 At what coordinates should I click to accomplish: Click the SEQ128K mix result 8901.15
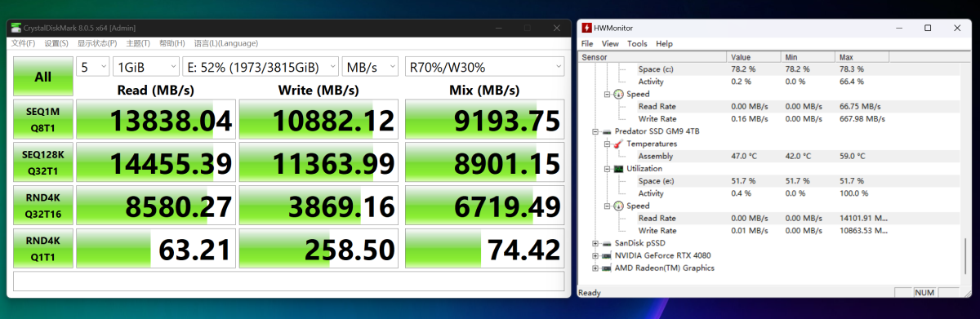click(x=485, y=163)
